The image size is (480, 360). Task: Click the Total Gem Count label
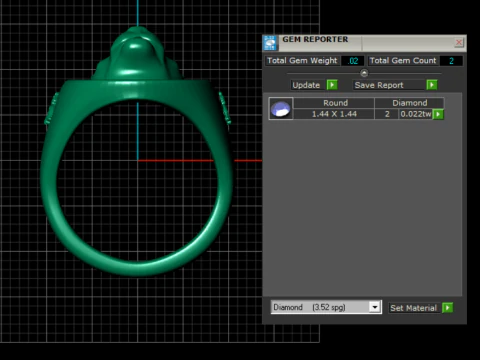tap(403, 61)
